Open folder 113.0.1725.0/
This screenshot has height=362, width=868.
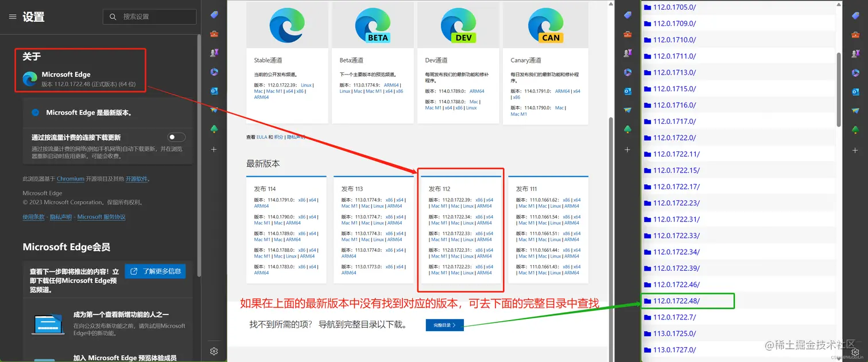point(674,334)
